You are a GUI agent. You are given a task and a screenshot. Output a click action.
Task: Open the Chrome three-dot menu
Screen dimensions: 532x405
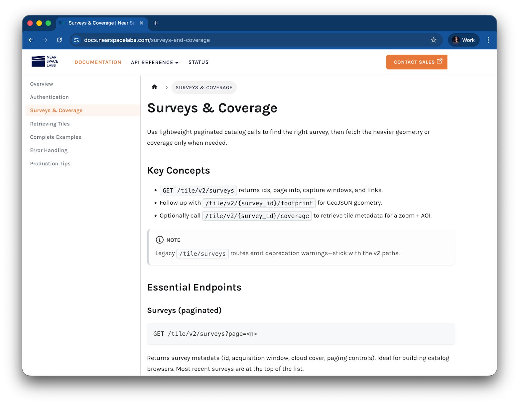coord(488,40)
